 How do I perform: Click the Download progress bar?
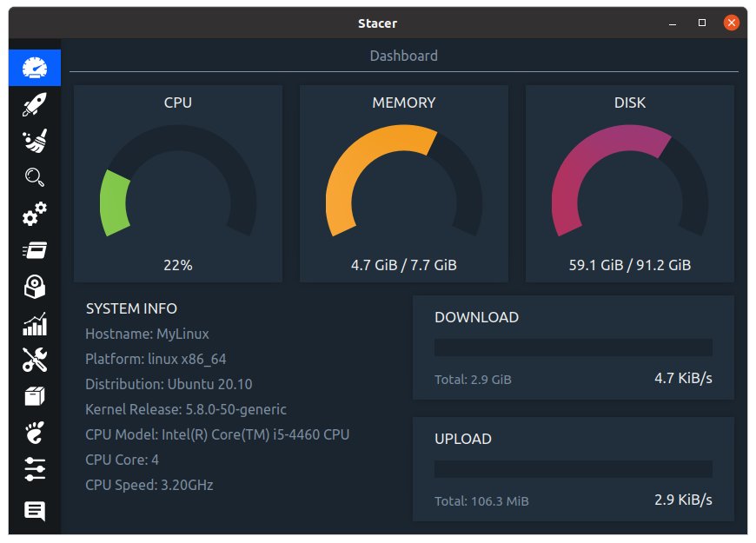[x=574, y=348]
